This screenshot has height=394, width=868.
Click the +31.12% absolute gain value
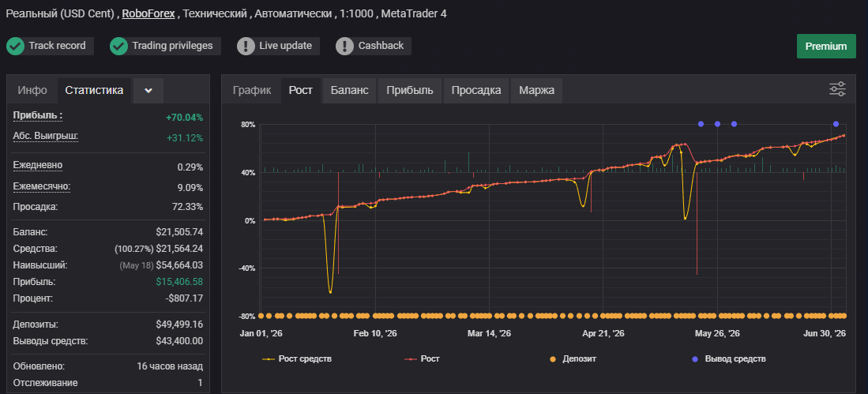coord(184,138)
